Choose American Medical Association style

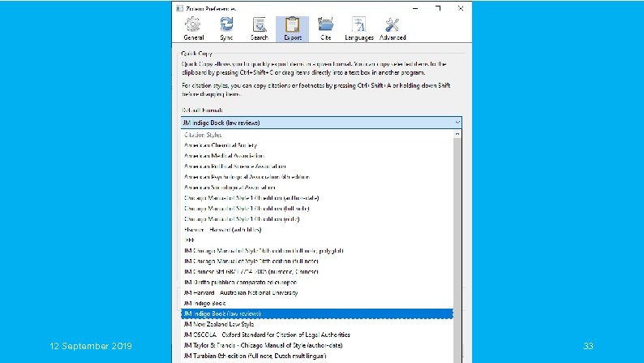316,156
